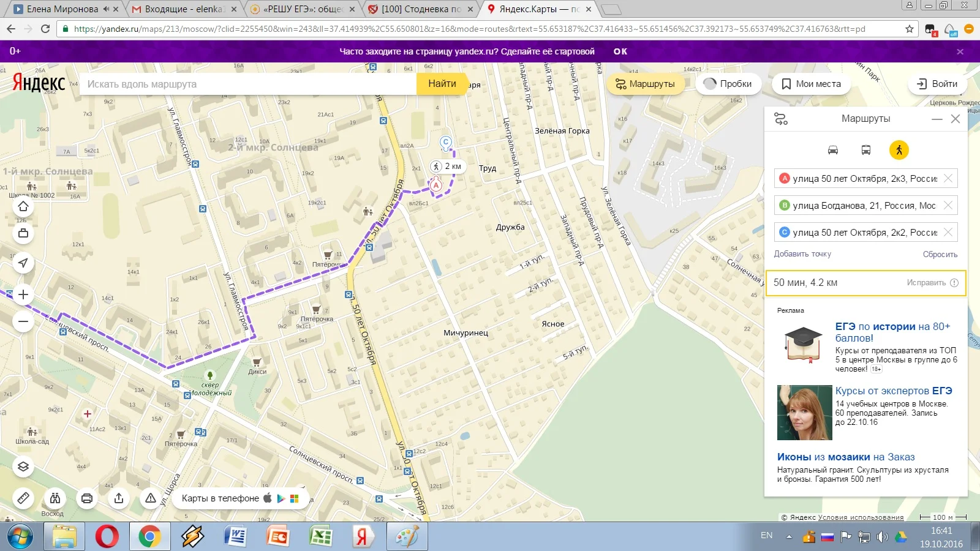Click the Войти sign-in button

click(937, 84)
